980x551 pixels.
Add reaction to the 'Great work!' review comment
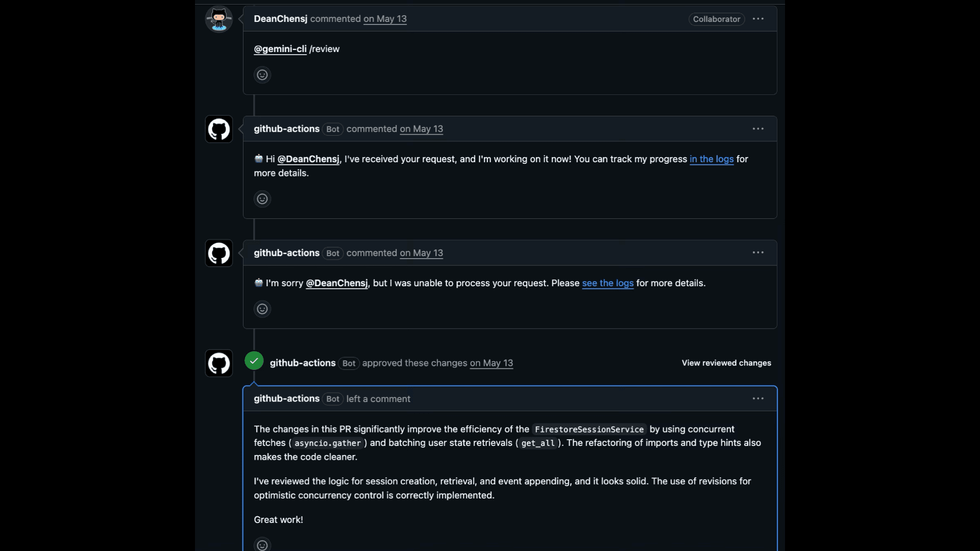tap(262, 545)
